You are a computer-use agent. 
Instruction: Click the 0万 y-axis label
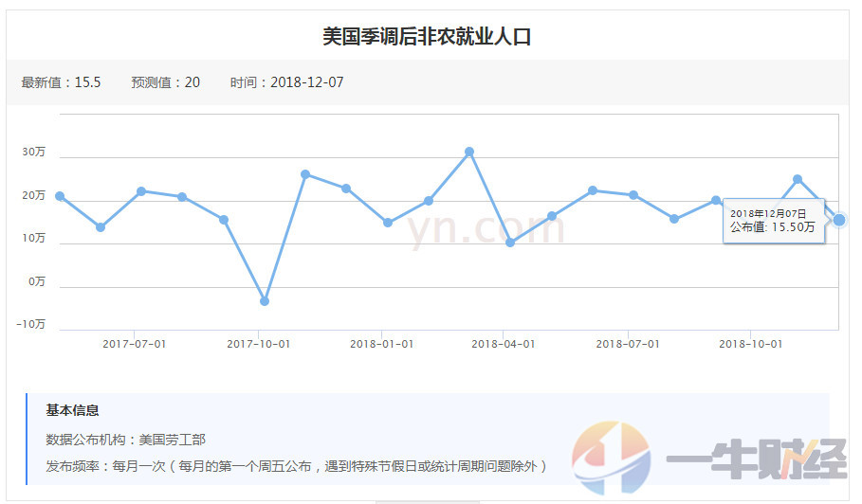point(37,281)
